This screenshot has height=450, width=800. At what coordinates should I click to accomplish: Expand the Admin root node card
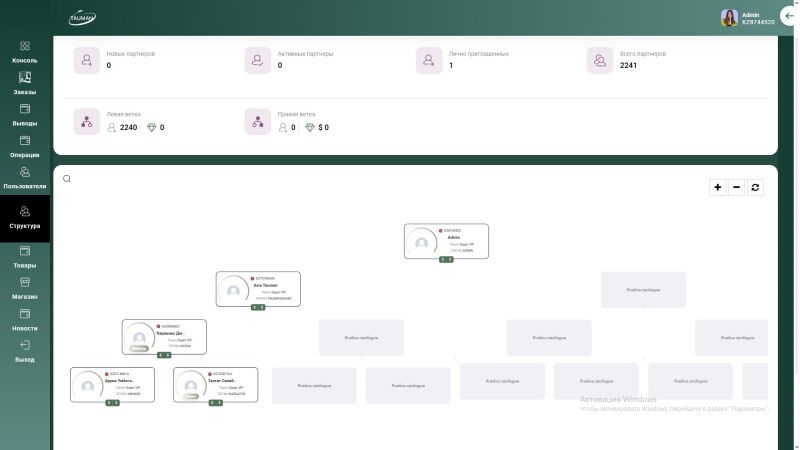click(446, 241)
